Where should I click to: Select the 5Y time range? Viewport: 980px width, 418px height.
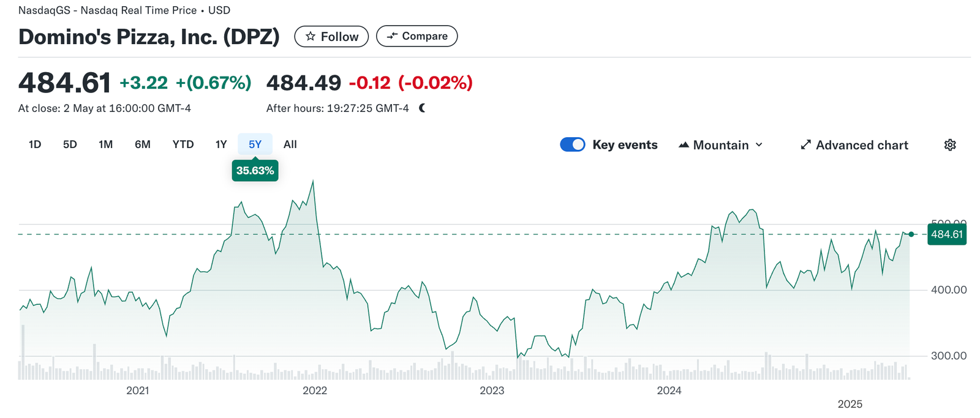tap(255, 144)
